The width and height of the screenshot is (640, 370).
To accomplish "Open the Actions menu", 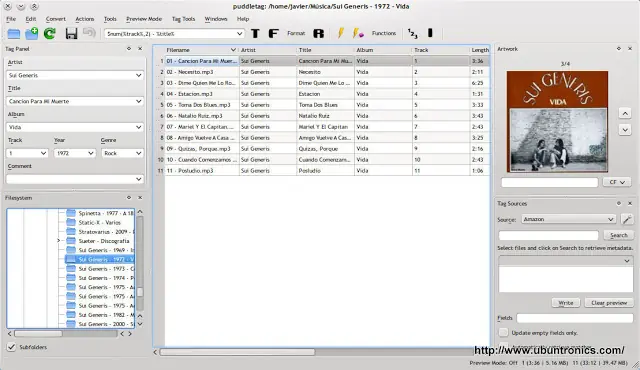I will 84,19.
